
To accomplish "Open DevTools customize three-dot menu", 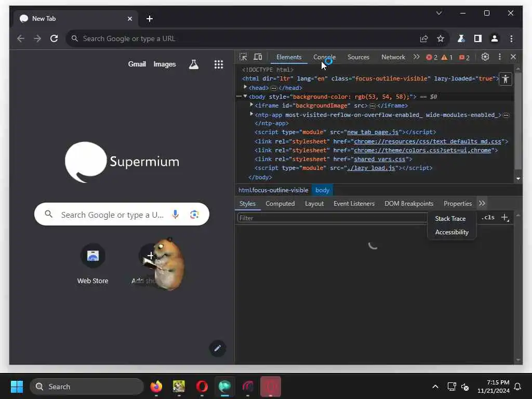I will click(x=499, y=57).
